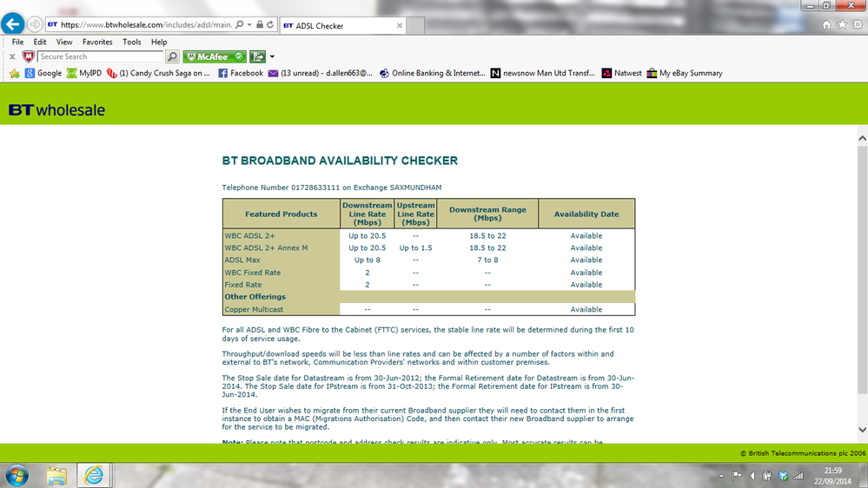Click the Dropbox tray icon
This screenshot has width=868, height=488.
782,476
